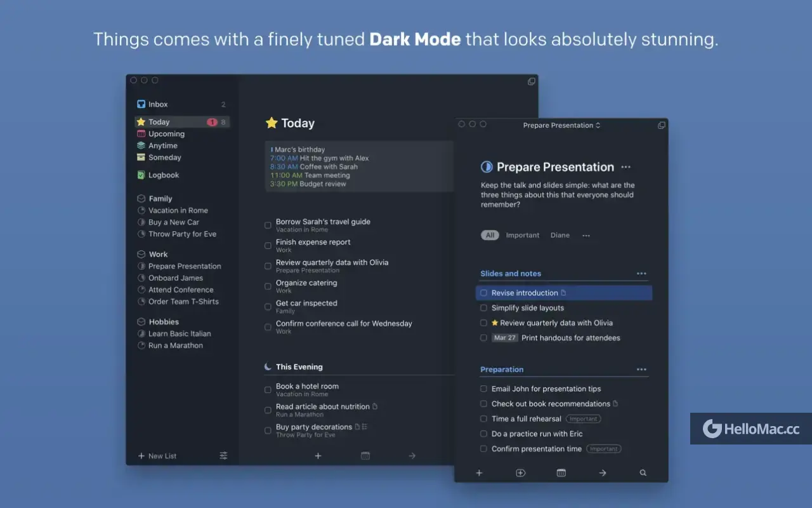Image resolution: width=812 pixels, height=508 pixels.
Task: Open Preparation heading ellipsis menu
Action: (641, 370)
